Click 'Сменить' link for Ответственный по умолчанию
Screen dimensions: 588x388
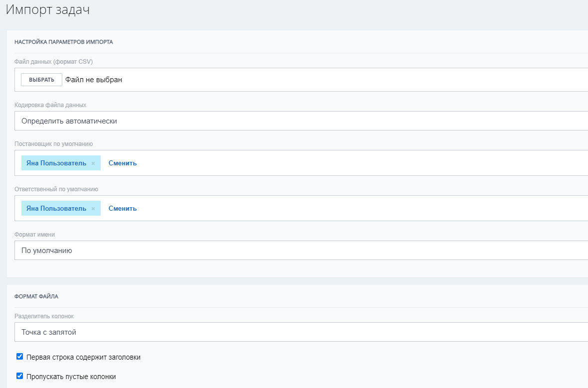pyautogui.click(x=123, y=209)
